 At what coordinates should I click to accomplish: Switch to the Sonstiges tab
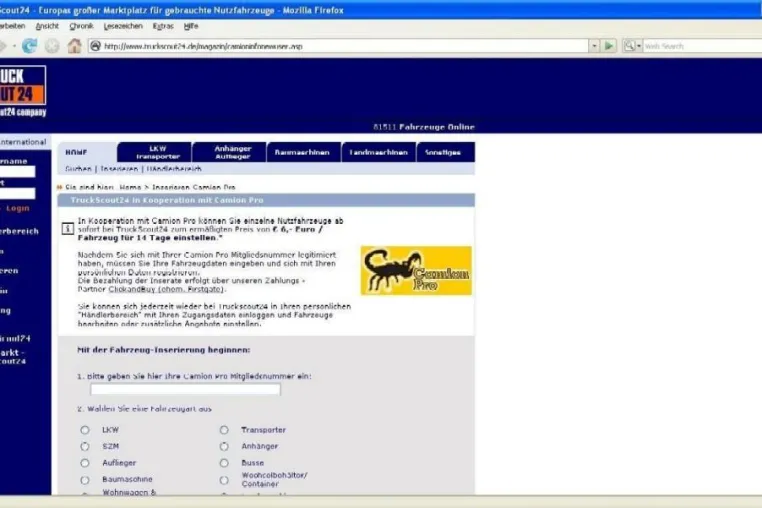point(446,152)
